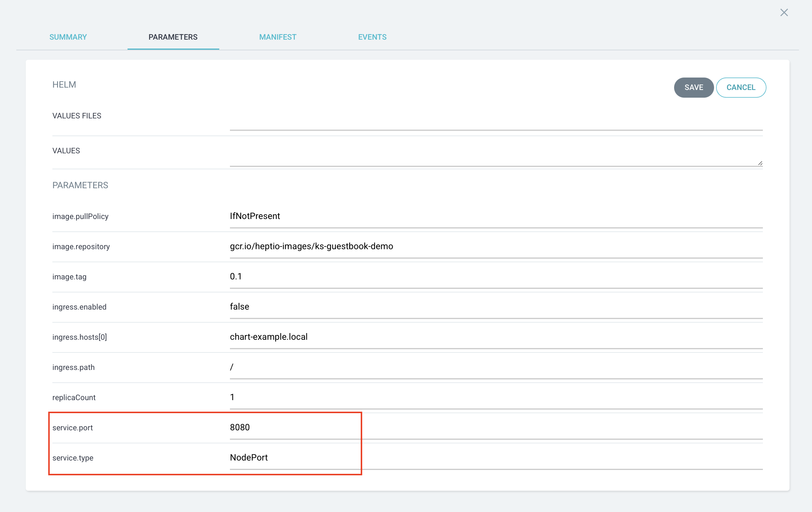
Task: Click the ingress.path input field
Action: [x=496, y=367]
